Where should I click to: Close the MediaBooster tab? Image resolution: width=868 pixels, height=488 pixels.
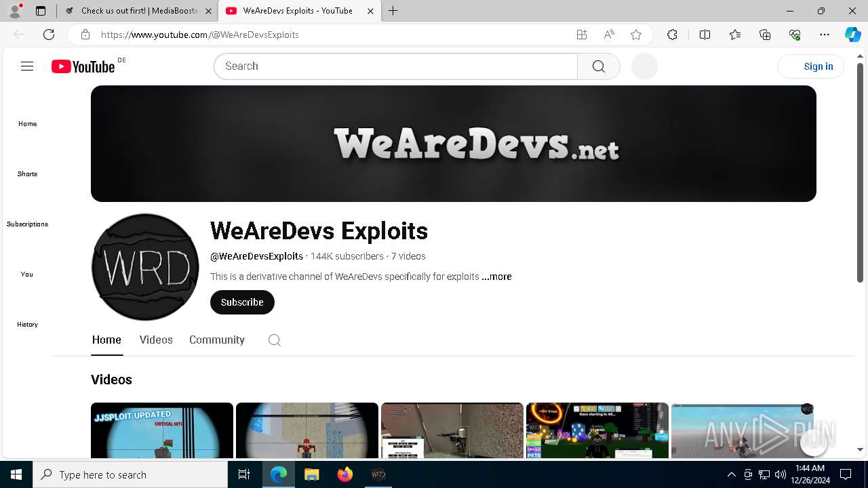tap(208, 11)
